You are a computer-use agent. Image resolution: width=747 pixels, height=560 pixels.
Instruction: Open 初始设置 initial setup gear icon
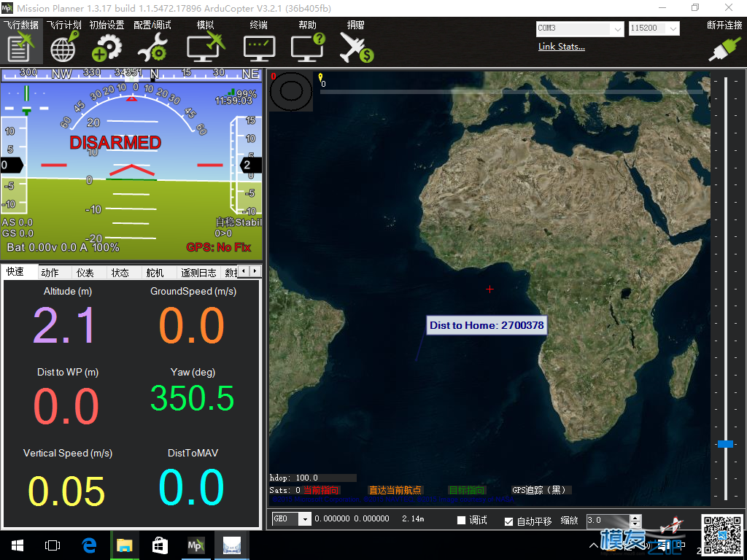coord(107,48)
